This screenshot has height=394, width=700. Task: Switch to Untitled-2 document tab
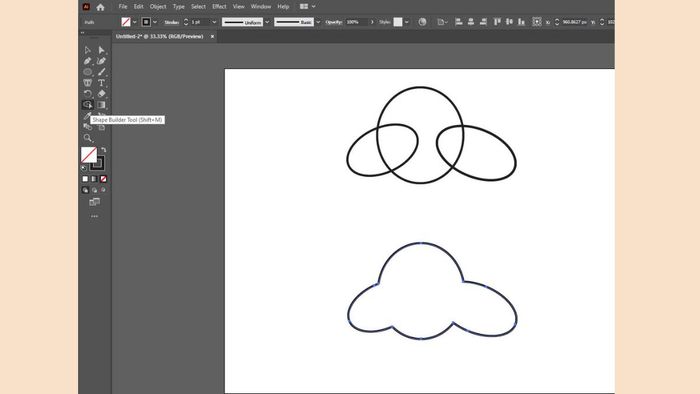point(159,37)
